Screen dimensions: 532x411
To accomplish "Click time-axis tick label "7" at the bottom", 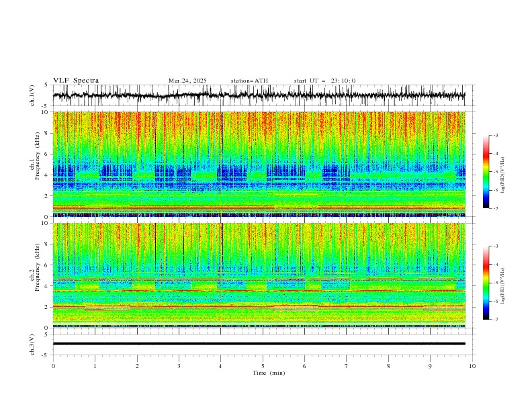I will tap(346, 366).
